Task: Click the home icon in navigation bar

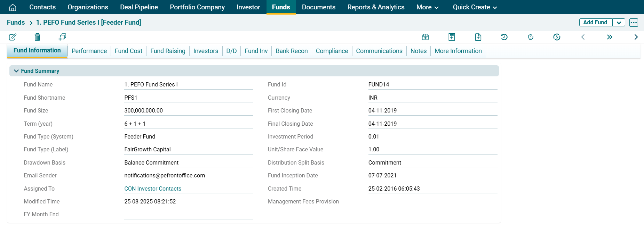Action: click(13, 7)
